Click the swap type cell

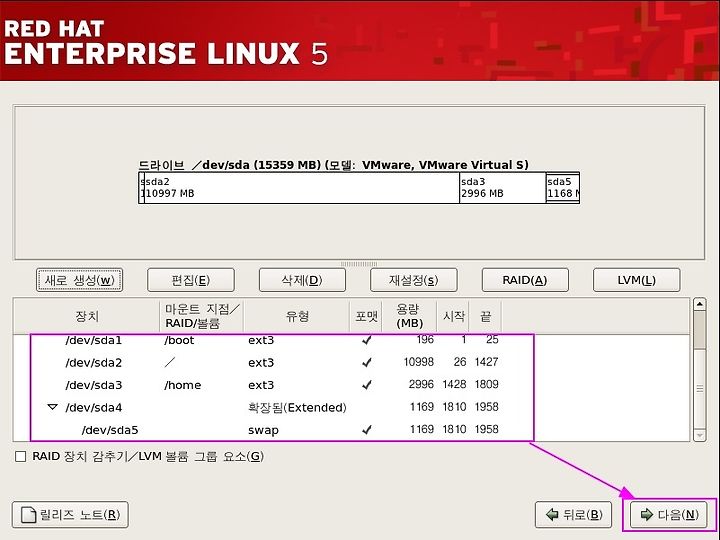click(263, 430)
